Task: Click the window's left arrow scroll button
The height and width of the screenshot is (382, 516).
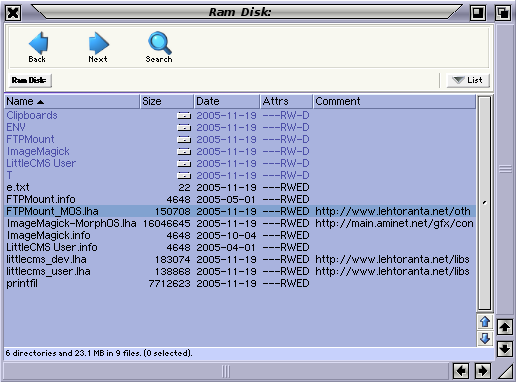Action: 461,371
